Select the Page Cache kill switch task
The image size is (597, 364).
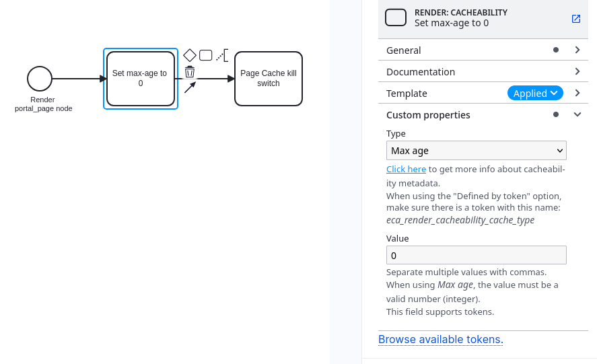269,79
